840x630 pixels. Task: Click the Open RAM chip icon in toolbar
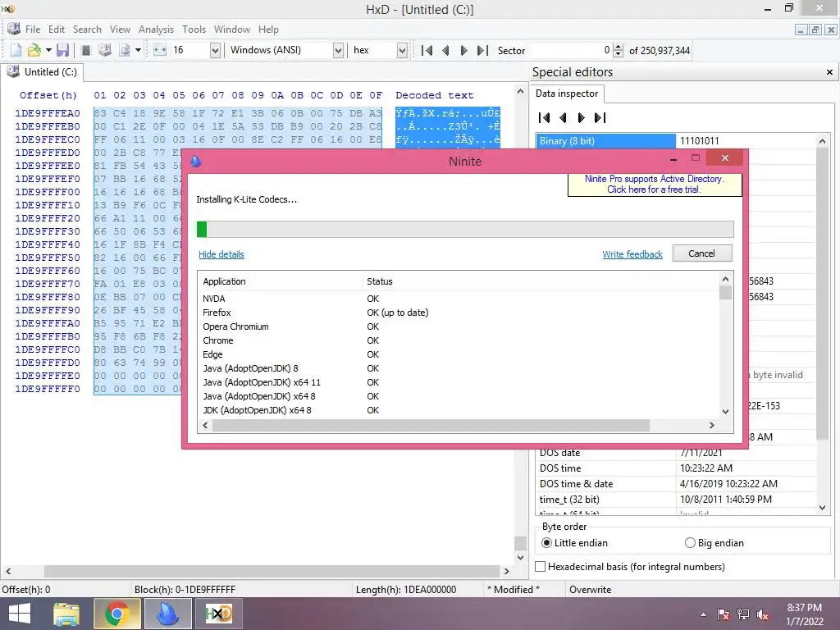85,50
